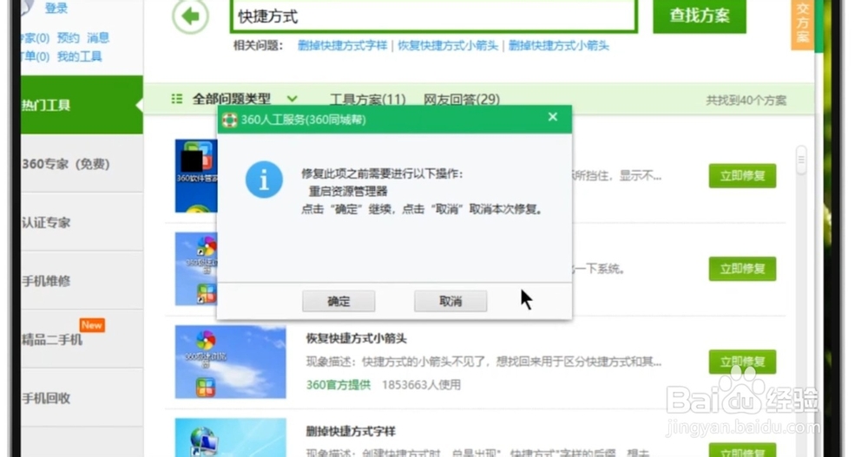The image size is (868, 457).
Task: Open the 恢复快捷方式小箭头 related link
Action: pos(447,45)
